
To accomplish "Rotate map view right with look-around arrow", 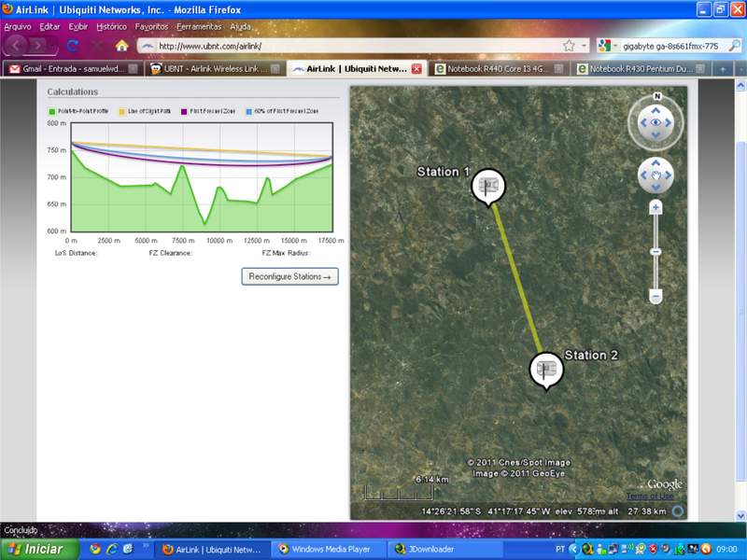I will click(669, 122).
